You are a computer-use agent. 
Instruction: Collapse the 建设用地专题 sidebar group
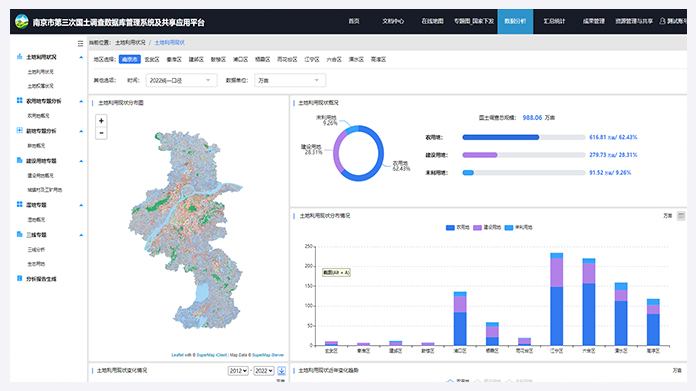point(81,161)
